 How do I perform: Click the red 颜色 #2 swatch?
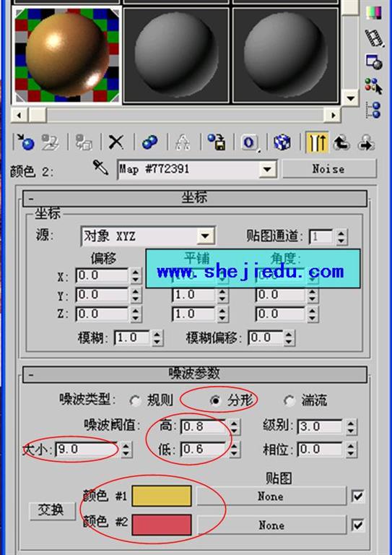pyautogui.click(x=162, y=525)
